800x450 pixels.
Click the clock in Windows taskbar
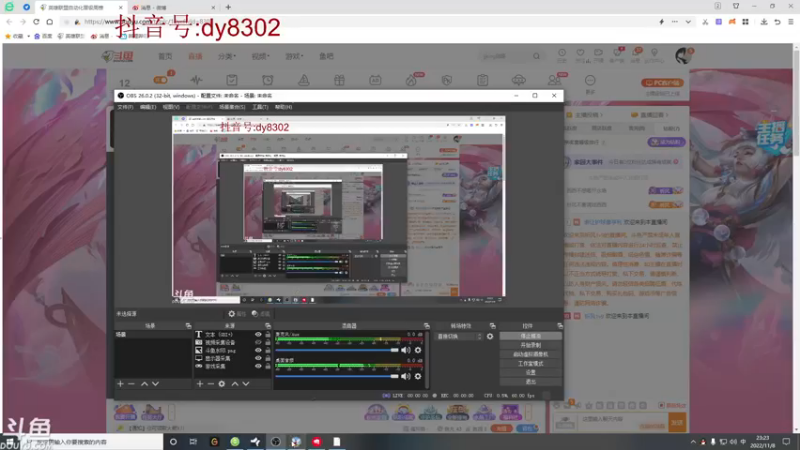[x=763, y=442]
